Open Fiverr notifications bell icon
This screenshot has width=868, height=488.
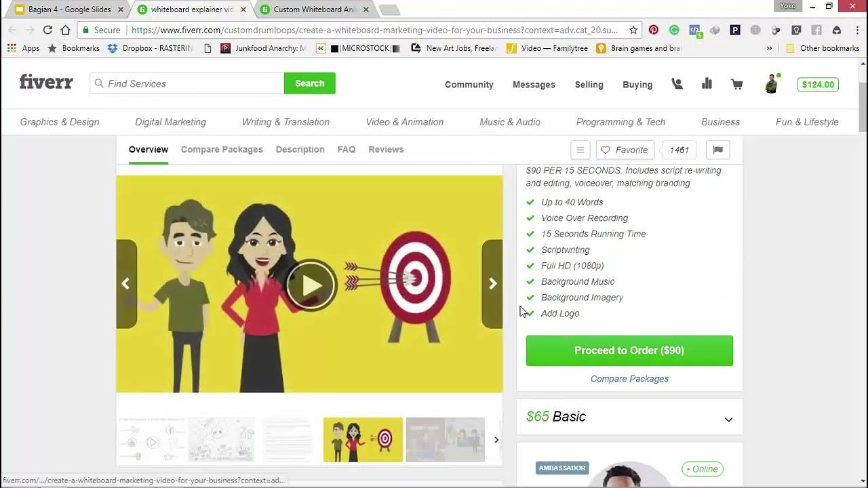click(677, 83)
